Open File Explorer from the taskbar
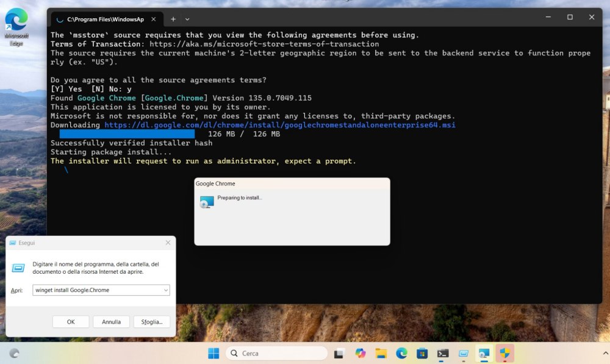Image resolution: width=610 pixels, height=364 pixels. point(381,353)
